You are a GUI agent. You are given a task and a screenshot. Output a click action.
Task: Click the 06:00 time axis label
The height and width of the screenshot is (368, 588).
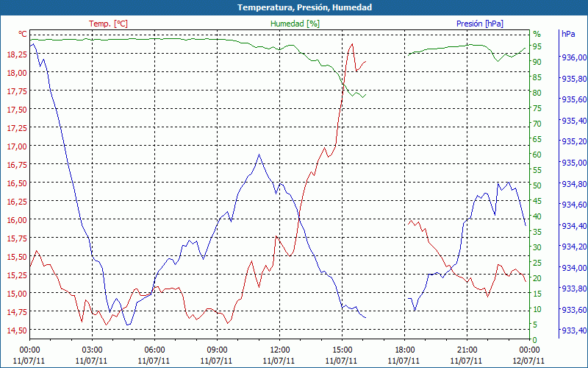coord(154,350)
